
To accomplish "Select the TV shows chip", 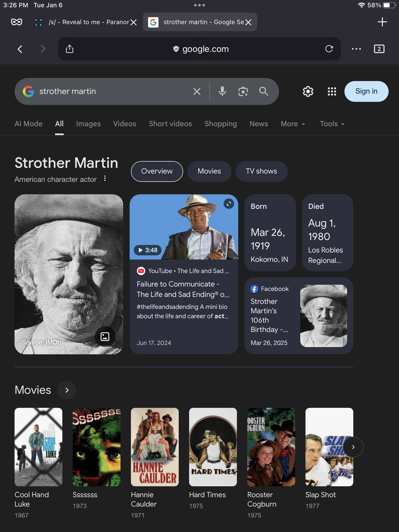I will 262,171.
